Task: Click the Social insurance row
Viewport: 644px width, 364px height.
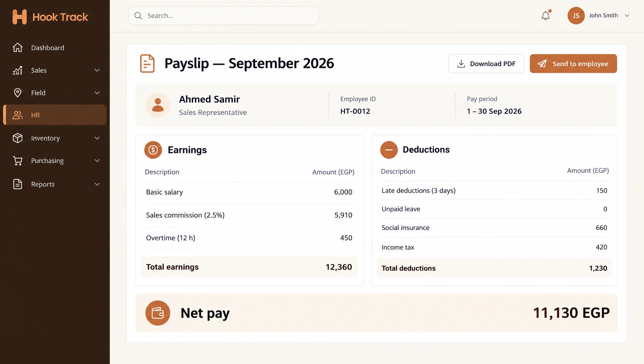Action: [494, 228]
